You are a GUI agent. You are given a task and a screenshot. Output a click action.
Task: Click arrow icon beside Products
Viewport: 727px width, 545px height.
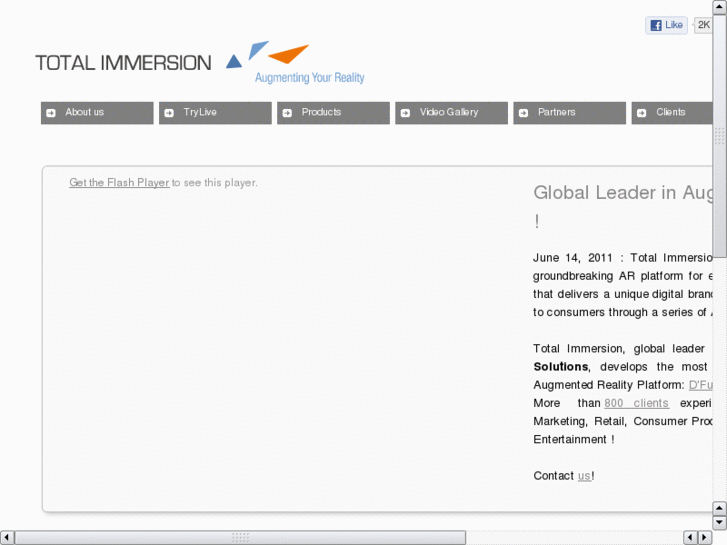coord(287,113)
